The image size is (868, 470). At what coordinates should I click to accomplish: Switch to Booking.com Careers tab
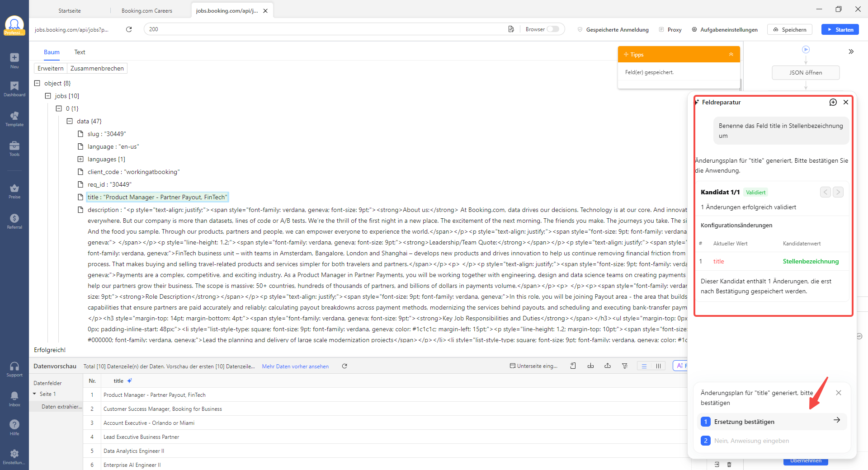147,11
